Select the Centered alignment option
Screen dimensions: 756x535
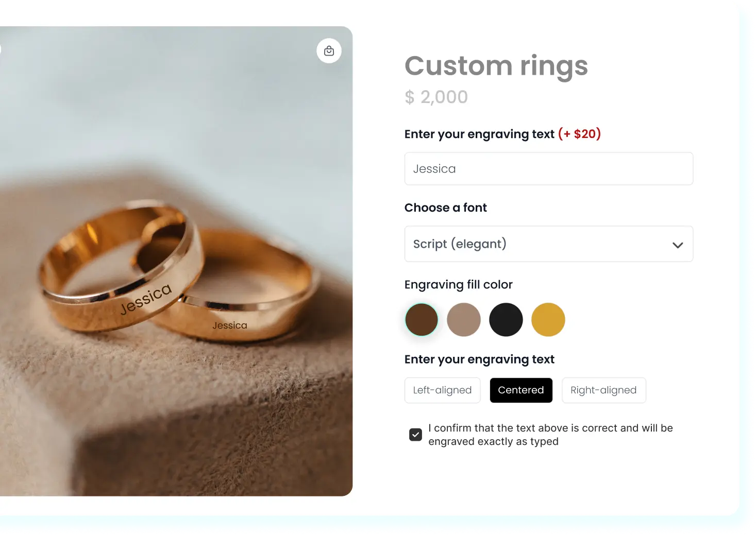coord(521,390)
